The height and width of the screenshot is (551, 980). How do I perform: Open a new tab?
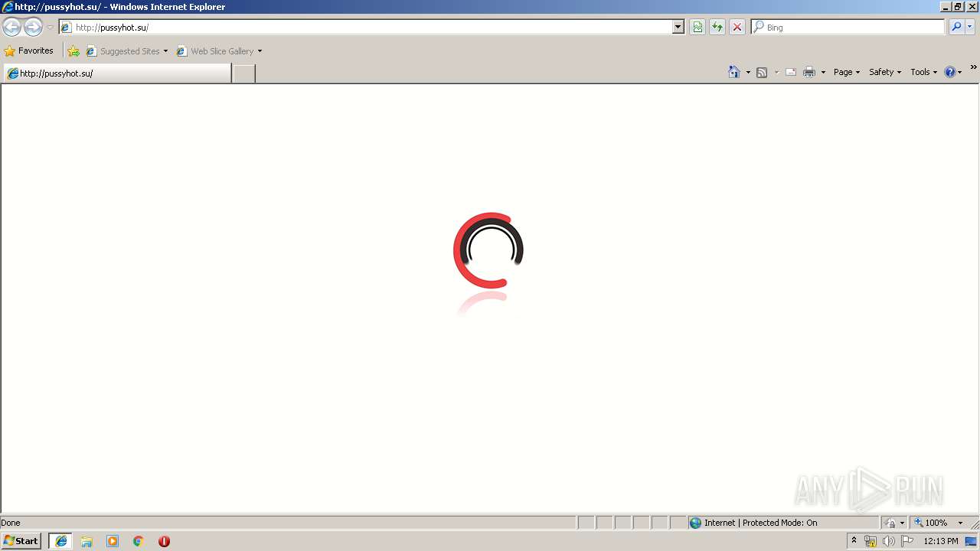(x=243, y=73)
